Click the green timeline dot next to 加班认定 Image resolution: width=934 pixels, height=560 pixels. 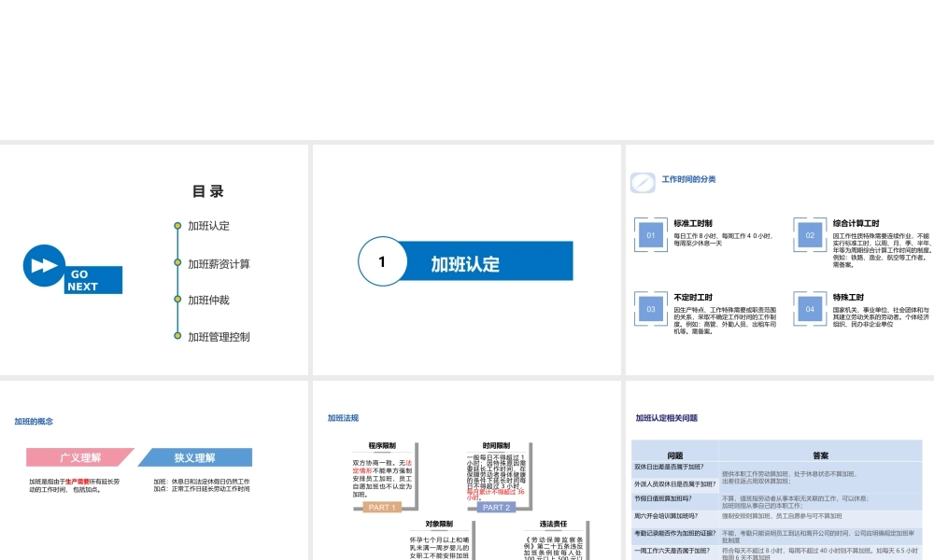coord(177,226)
